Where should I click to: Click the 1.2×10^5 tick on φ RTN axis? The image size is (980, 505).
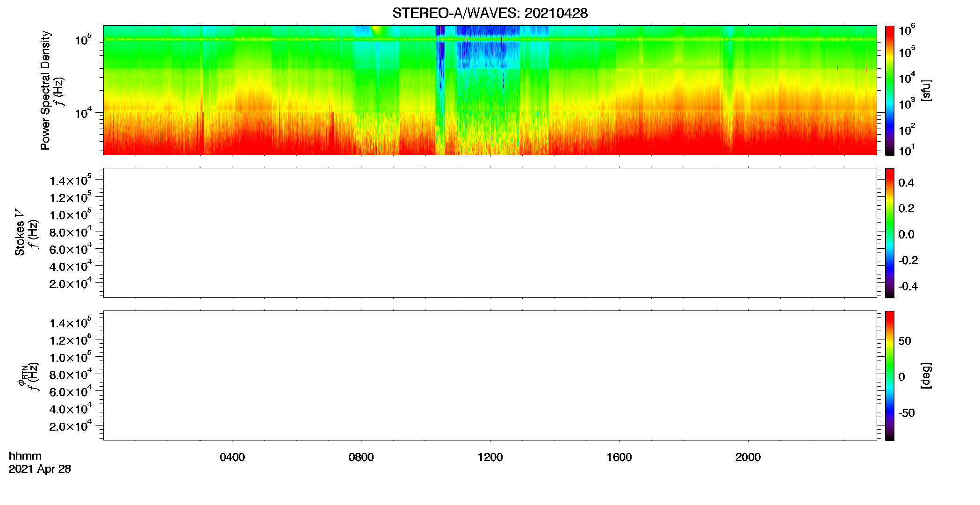click(71, 340)
